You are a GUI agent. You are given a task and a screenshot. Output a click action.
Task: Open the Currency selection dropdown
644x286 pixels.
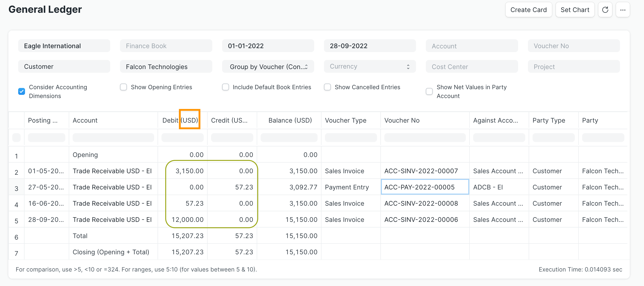point(370,66)
